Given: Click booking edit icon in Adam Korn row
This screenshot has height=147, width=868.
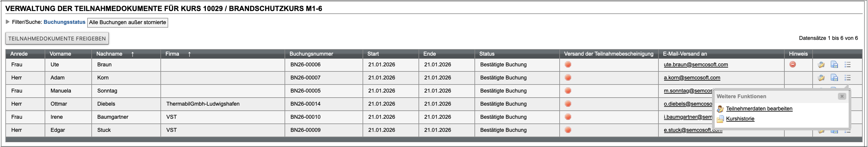Looking at the screenshot, I should [821, 78].
